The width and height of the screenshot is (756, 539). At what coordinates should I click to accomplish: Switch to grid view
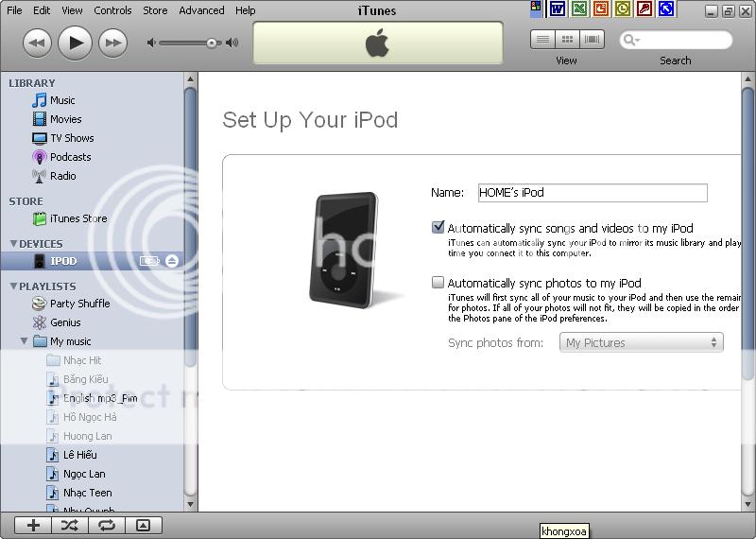coord(568,40)
